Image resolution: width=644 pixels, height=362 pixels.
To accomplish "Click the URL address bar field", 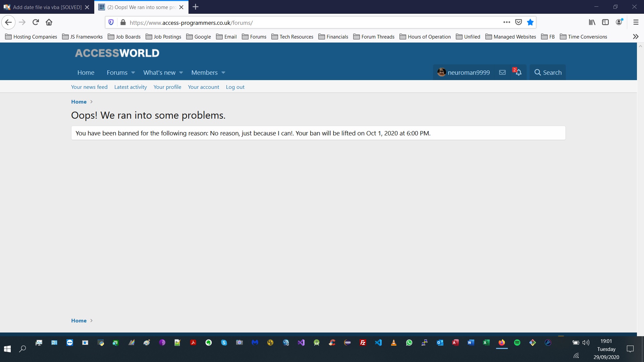I will click(x=302, y=22).
